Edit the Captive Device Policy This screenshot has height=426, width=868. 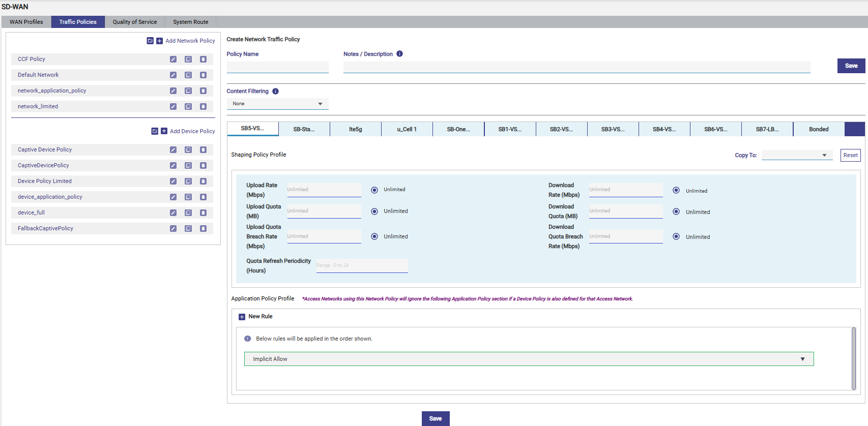click(x=173, y=149)
